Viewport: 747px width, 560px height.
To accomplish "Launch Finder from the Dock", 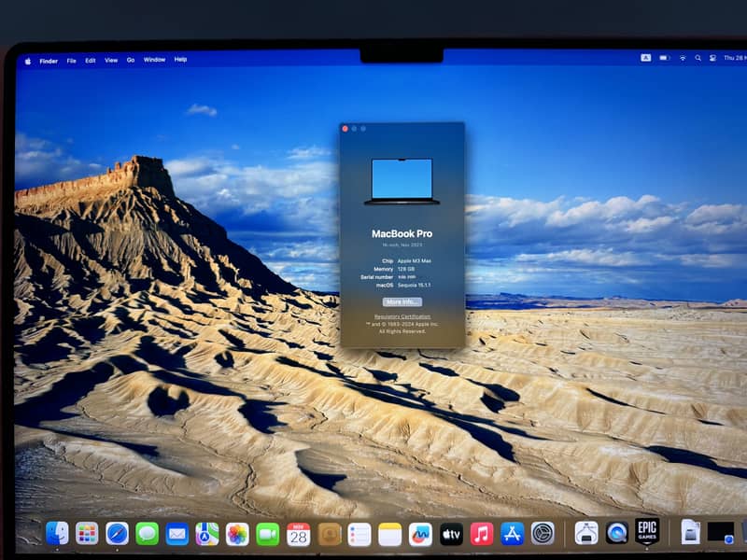I will pos(57,533).
